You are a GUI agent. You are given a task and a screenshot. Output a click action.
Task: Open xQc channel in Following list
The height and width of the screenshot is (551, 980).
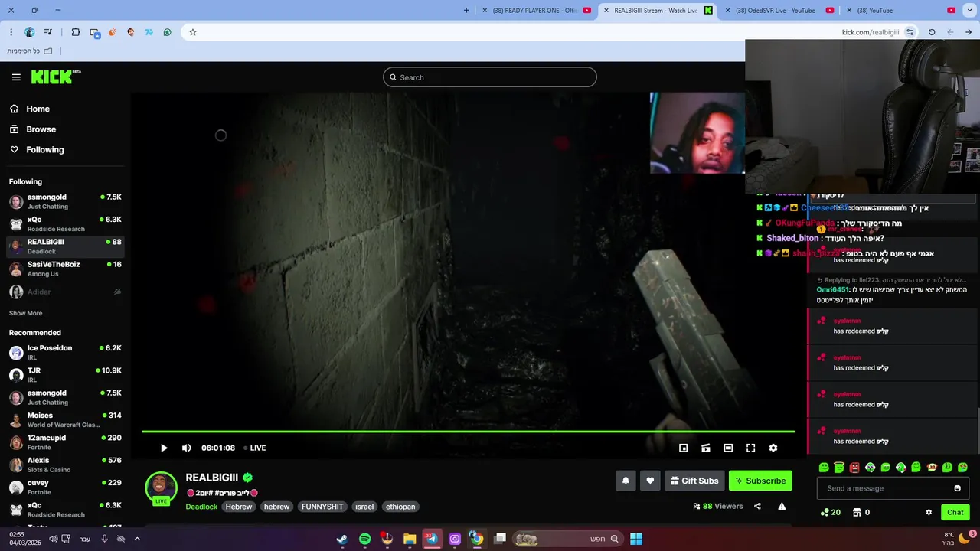[65, 224]
